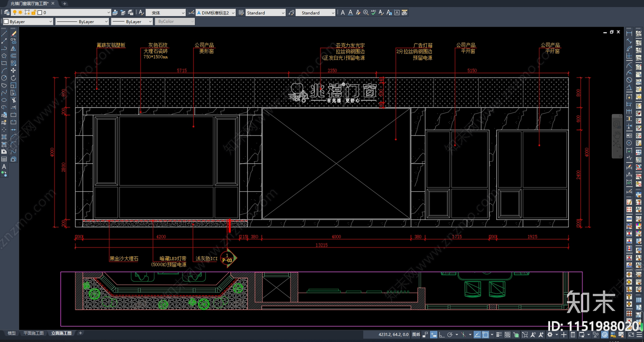Image resolution: width=644 pixels, height=342 pixels.
Task: Click the 图纸 paper space button
Action: (x=416, y=334)
